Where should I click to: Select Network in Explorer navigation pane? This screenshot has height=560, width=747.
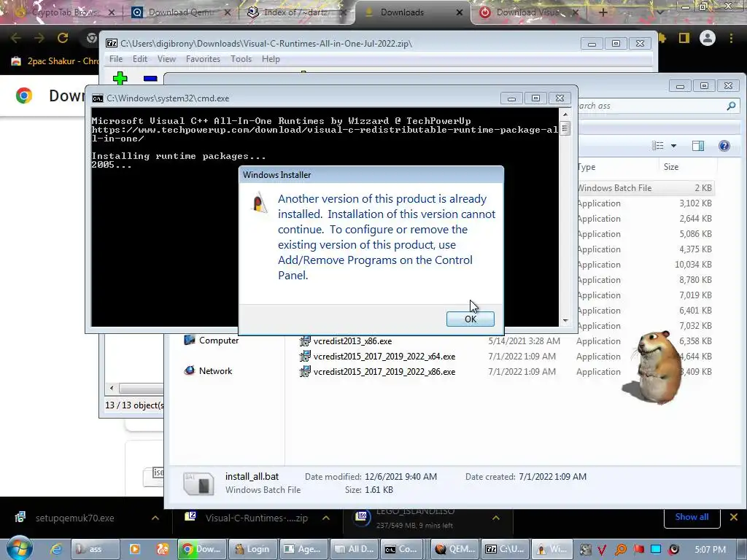[x=208, y=371]
